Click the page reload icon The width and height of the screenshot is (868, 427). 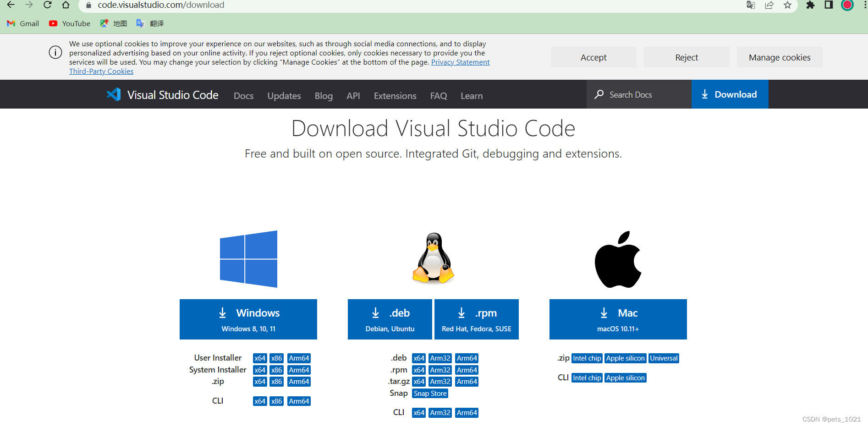[x=47, y=5]
